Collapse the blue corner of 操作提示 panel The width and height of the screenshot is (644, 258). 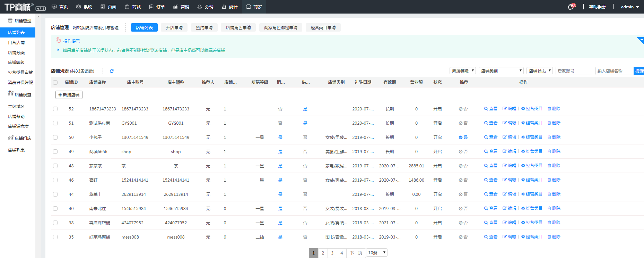(x=641, y=40)
